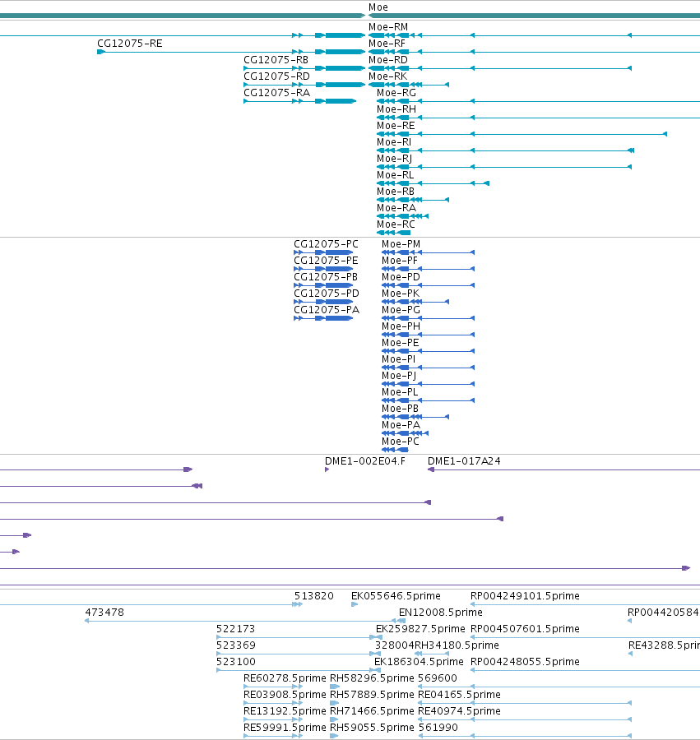Select EST label RP004249101.5prime
This screenshot has width=700, height=740.
(525, 596)
